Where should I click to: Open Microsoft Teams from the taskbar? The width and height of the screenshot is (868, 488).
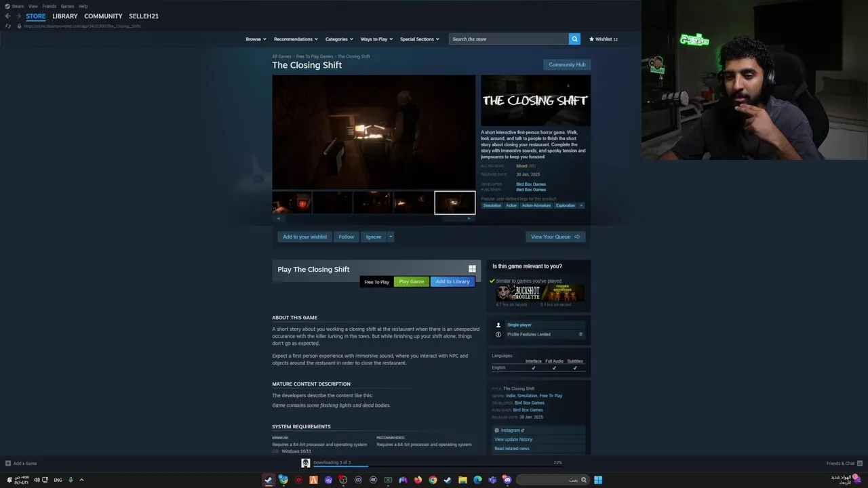pos(492,480)
